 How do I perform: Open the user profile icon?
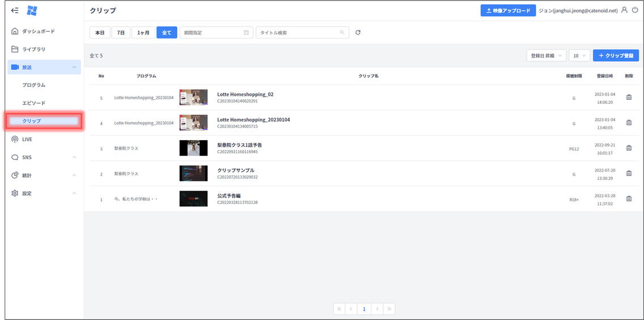click(624, 10)
